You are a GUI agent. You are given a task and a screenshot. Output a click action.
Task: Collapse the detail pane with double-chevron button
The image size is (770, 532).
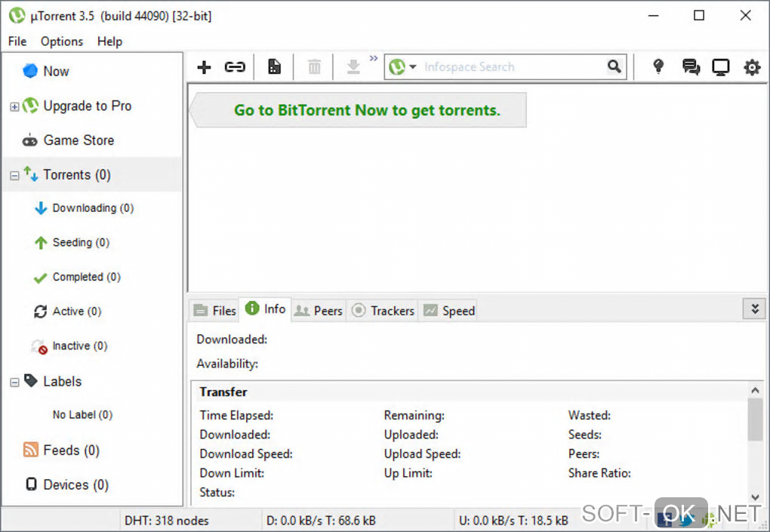(754, 308)
